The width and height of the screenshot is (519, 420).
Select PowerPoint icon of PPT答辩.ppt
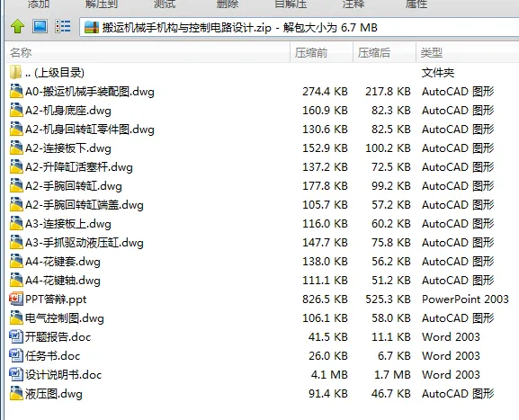(x=16, y=299)
